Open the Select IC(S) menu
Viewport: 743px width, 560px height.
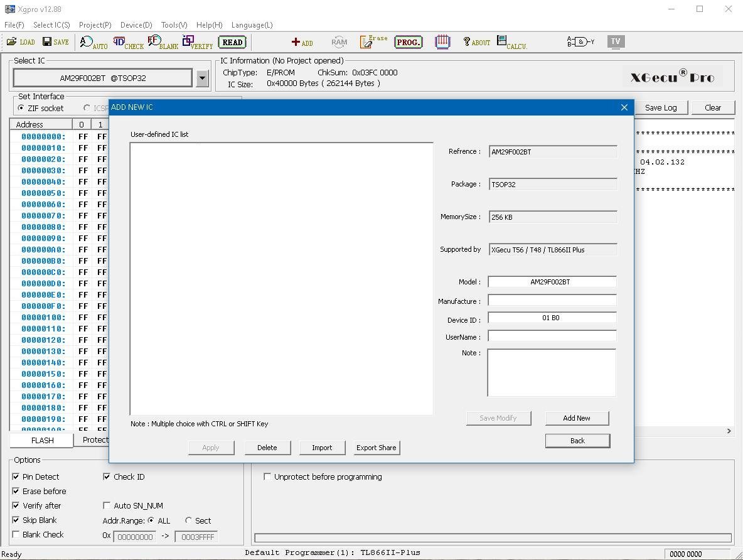(51, 24)
